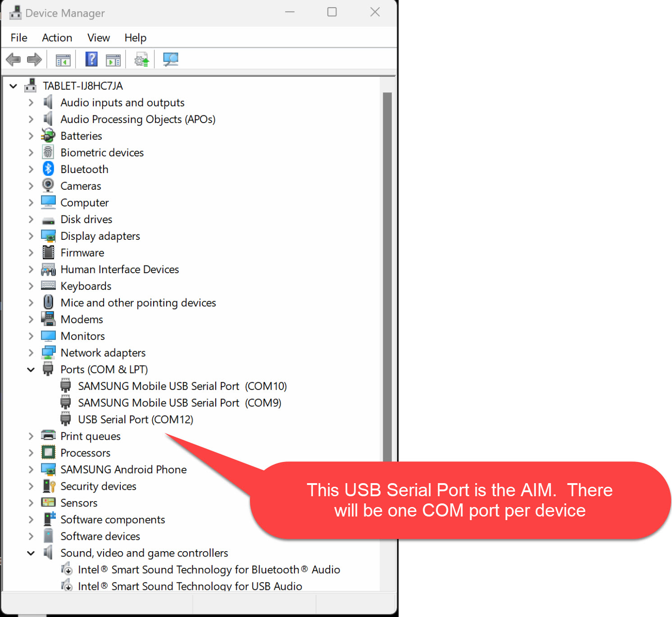Click the vertical scrollbar thumb

point(387,277)
